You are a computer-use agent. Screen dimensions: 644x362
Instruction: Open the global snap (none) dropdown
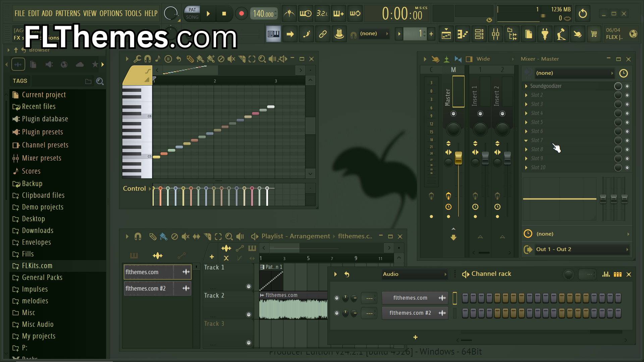374,34
